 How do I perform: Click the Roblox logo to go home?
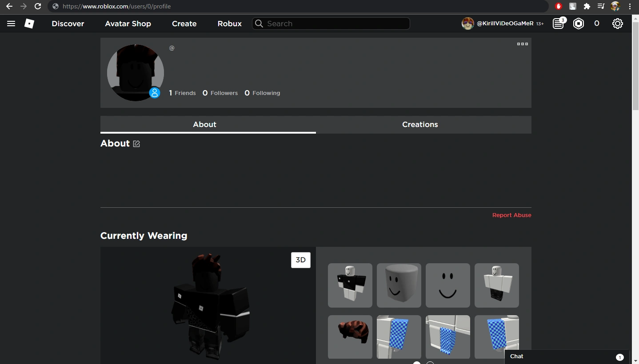point(29,24)
